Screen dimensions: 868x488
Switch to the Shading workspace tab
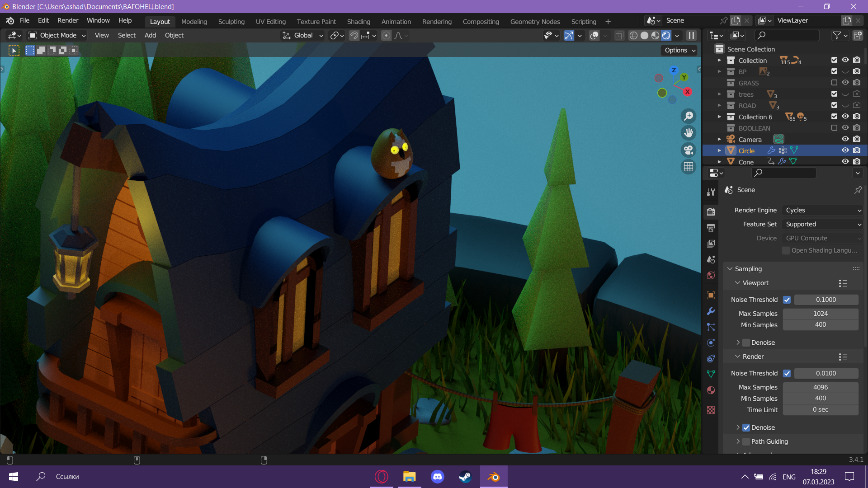tap(359, 21)
